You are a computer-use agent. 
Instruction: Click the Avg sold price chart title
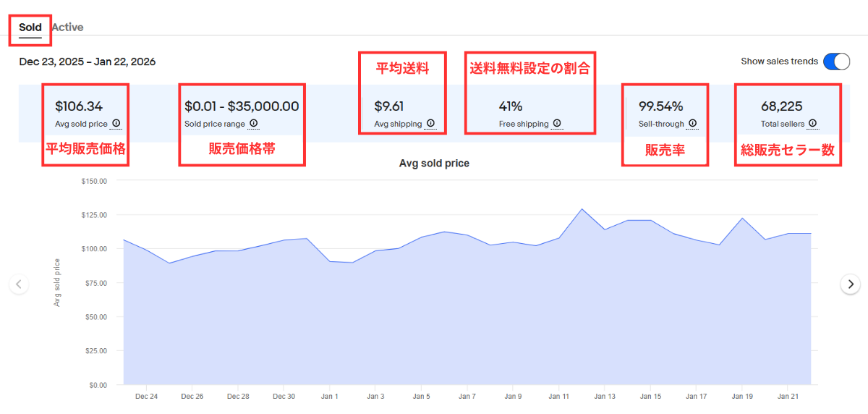pyautogui.click(x=434, y=164)
